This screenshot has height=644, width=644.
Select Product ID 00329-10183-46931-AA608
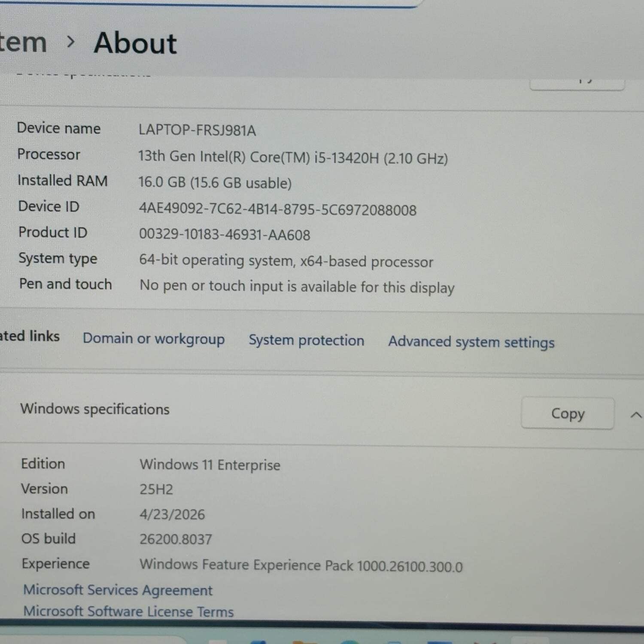coord(225,235)
